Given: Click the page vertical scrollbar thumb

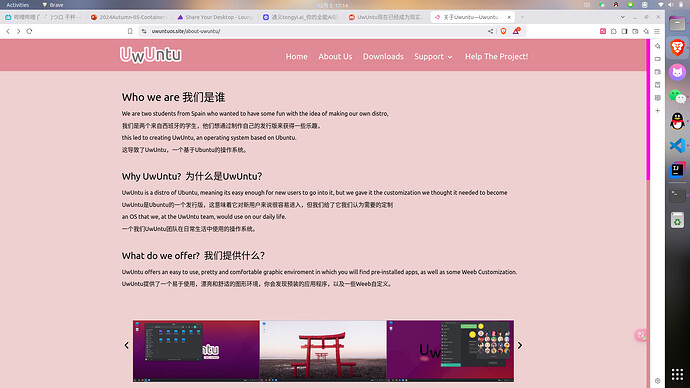Looking at the screenshot, I should point(648,110).
